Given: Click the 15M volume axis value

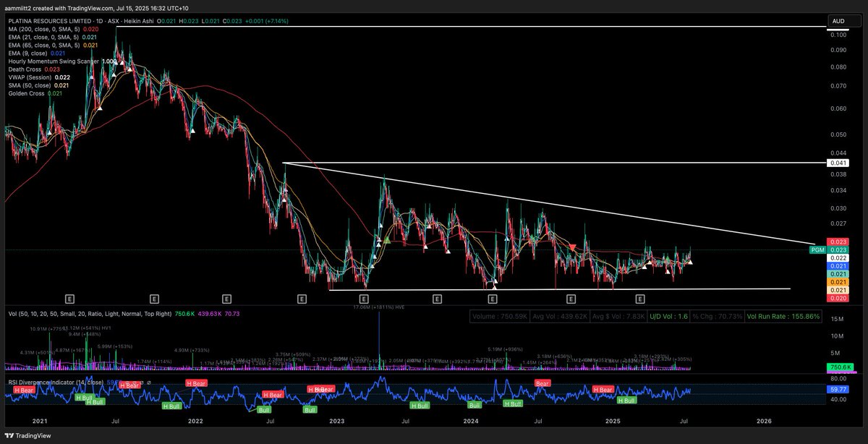Looking at the screenshot, I should pos(838,319).
